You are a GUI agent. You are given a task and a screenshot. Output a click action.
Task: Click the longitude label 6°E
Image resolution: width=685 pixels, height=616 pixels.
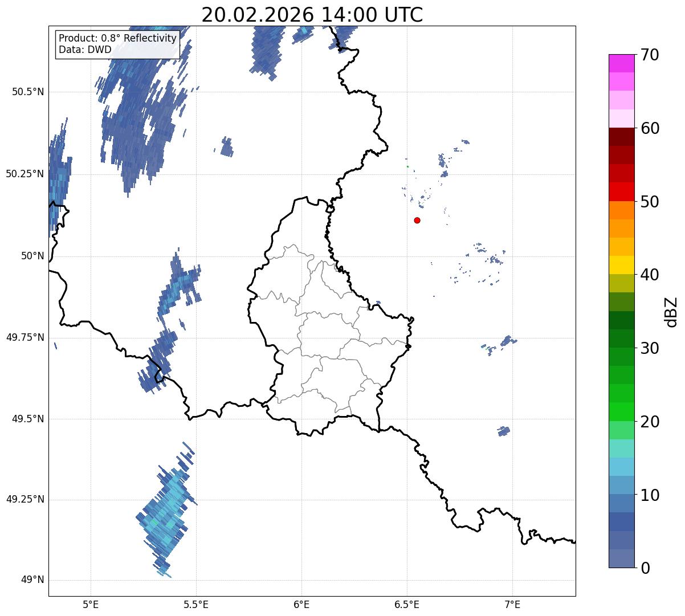pyautogui.click(x=301, y=604)
